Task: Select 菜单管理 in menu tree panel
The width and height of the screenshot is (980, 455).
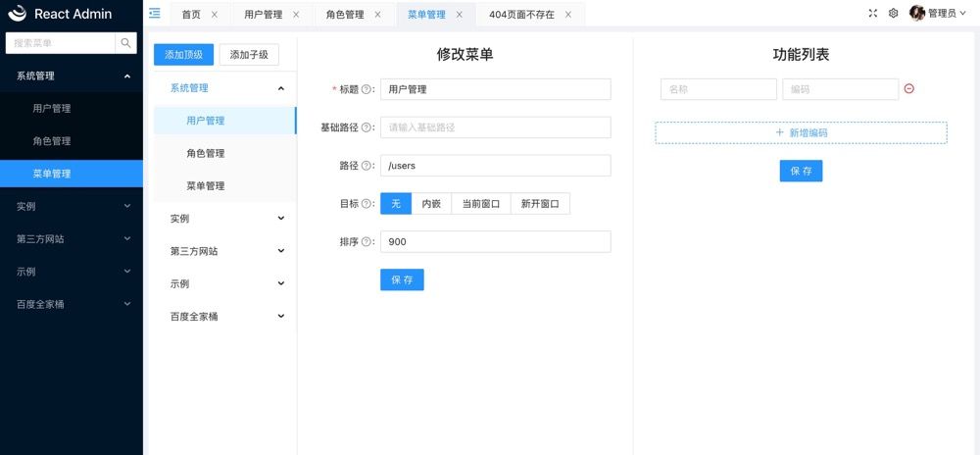Action: pyautogui.click(x=225, y=185)
